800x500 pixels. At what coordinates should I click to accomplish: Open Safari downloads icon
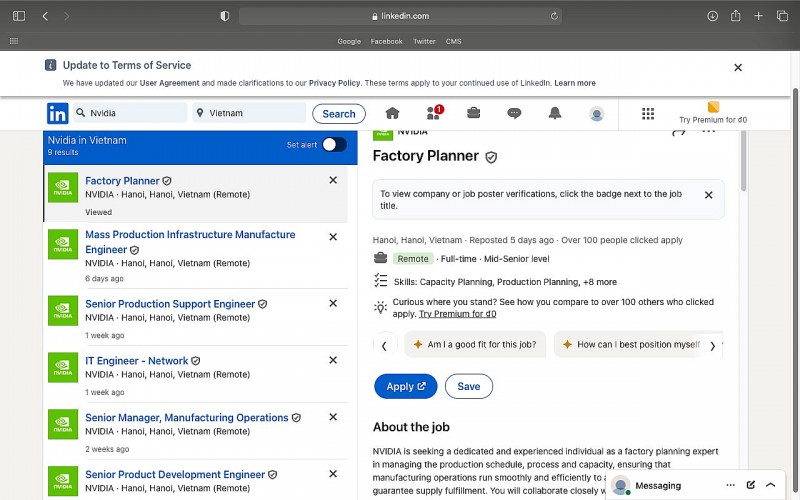click(712, 16)
